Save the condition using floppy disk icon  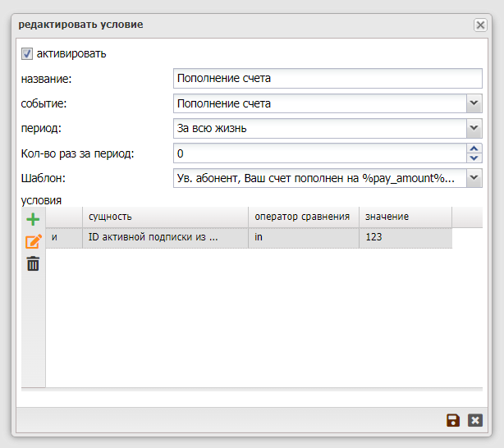[x=453, y=420]
